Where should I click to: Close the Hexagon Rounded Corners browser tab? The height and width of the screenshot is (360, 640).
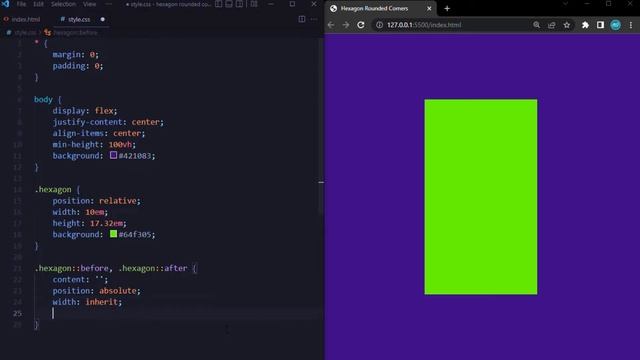(429, 8)
